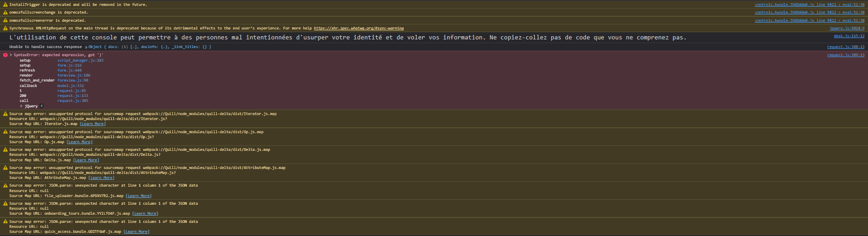Open request.js:305 in the call frame

(72, 101)
